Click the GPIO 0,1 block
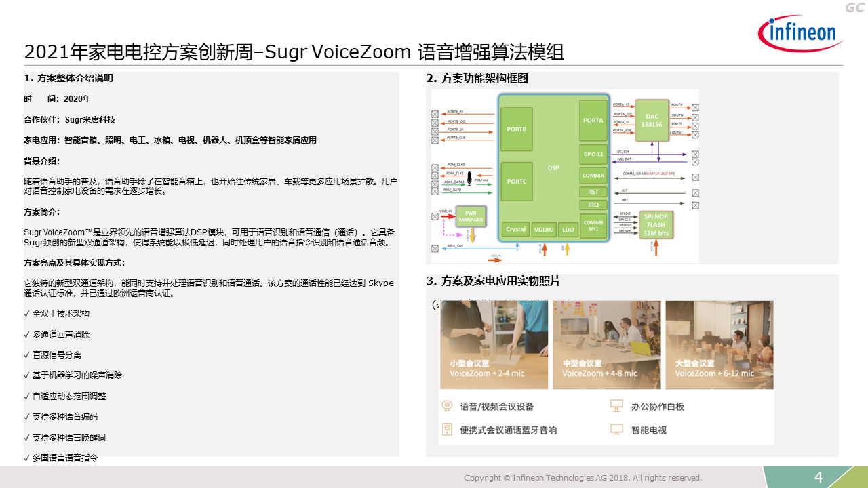The image size is (868, 488). tap(593, 154)
